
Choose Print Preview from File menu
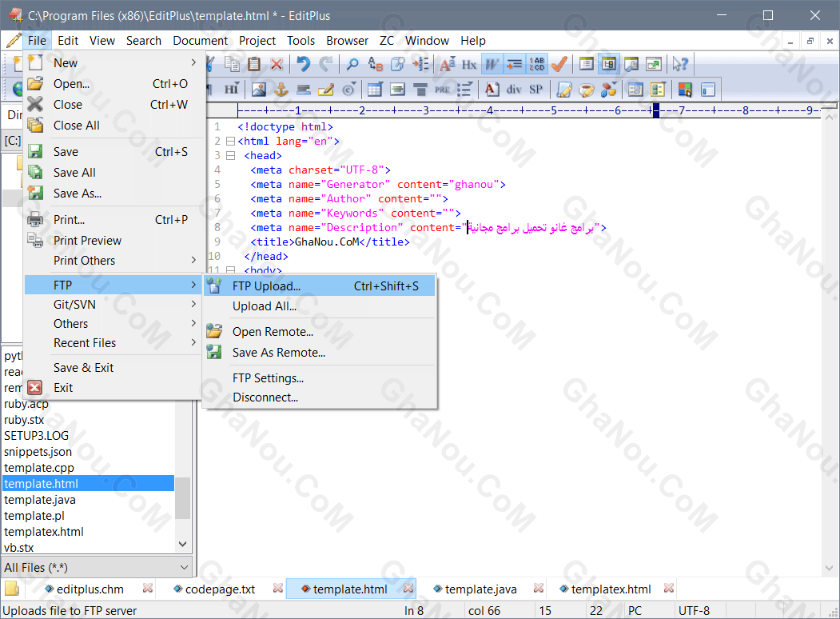[x=112, y=241]
